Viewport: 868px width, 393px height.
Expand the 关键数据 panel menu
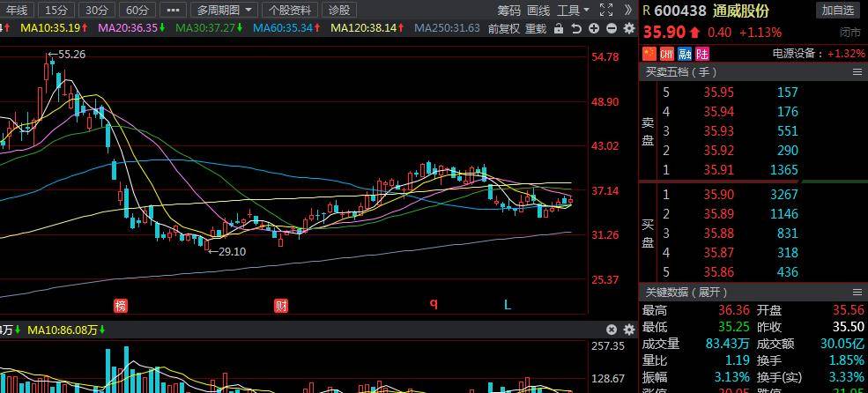[857, 292]
